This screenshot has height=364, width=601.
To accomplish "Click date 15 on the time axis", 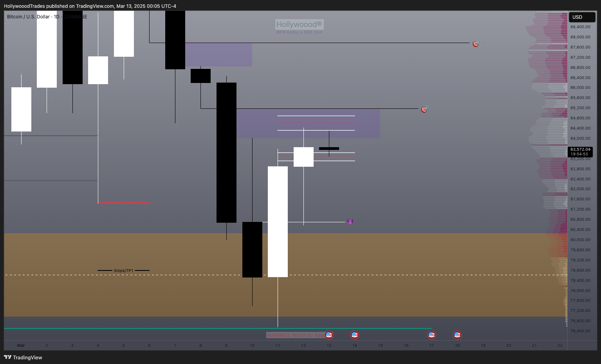I will click(x=380, y=345).
